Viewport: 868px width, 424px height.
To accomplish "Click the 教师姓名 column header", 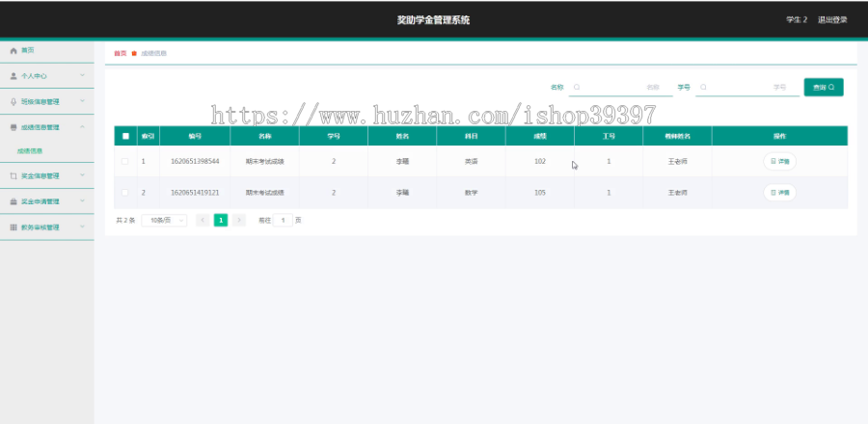I will 678,136.
